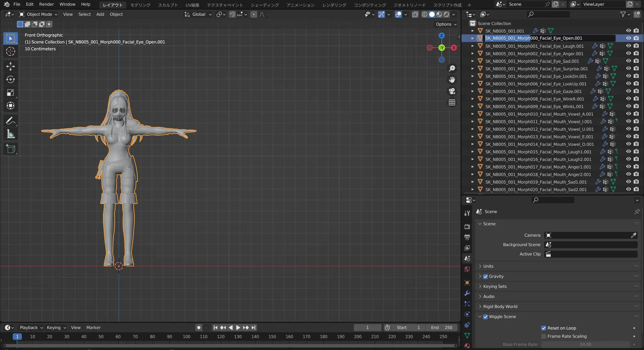Open the Render menu
644x350 pixels.
[x=46, y=4]
